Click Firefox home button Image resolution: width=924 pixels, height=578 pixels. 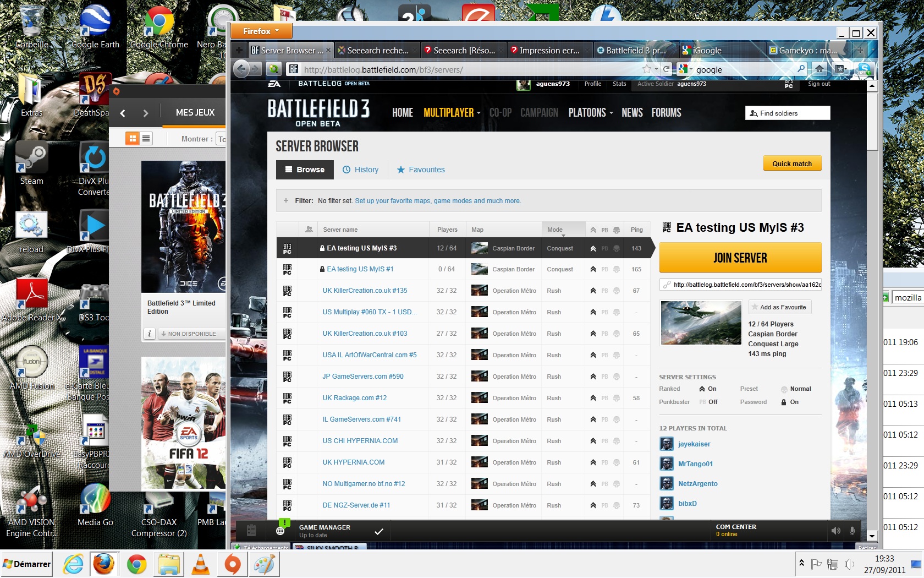point(820,69)
